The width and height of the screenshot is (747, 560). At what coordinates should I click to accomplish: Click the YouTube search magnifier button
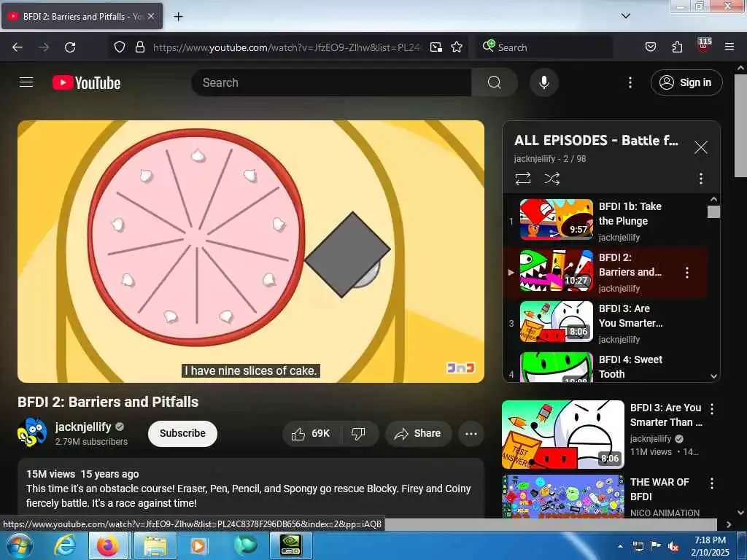(x=495, y=82)
